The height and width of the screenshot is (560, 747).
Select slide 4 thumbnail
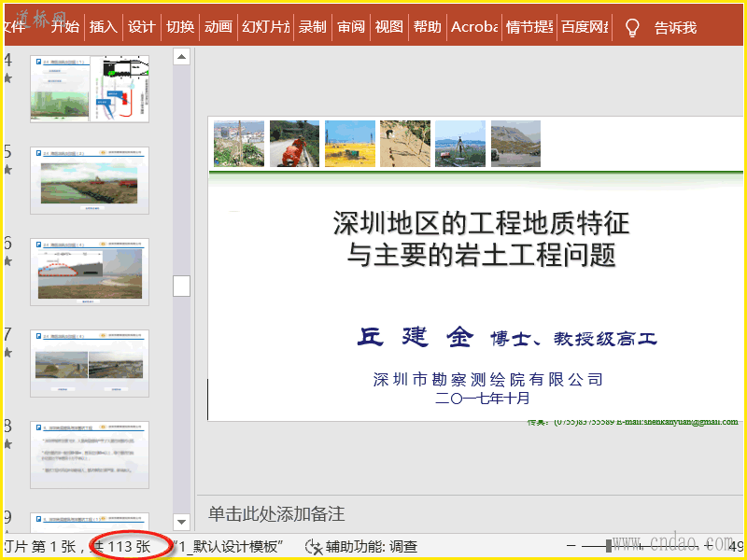pos(90,89)
